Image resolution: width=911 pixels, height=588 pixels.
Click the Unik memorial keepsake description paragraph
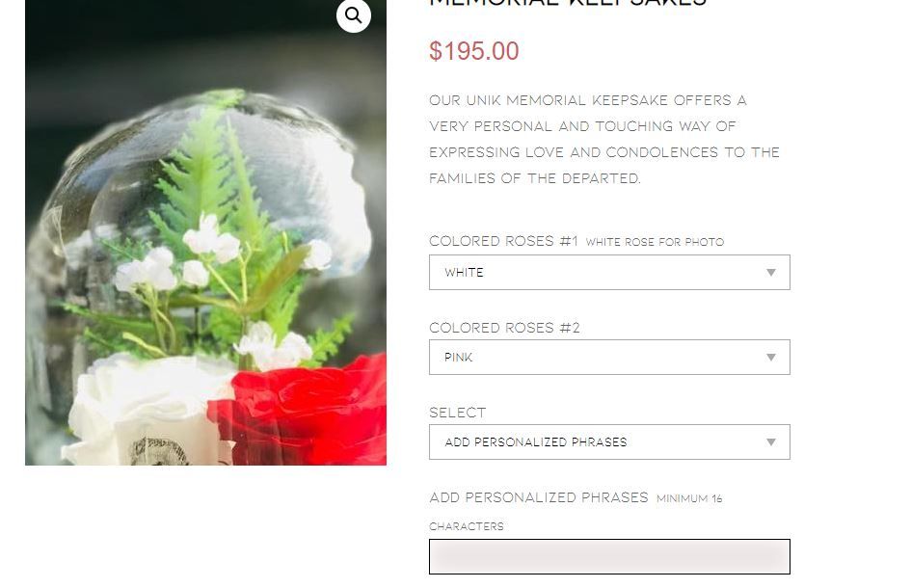click(604, 139)
